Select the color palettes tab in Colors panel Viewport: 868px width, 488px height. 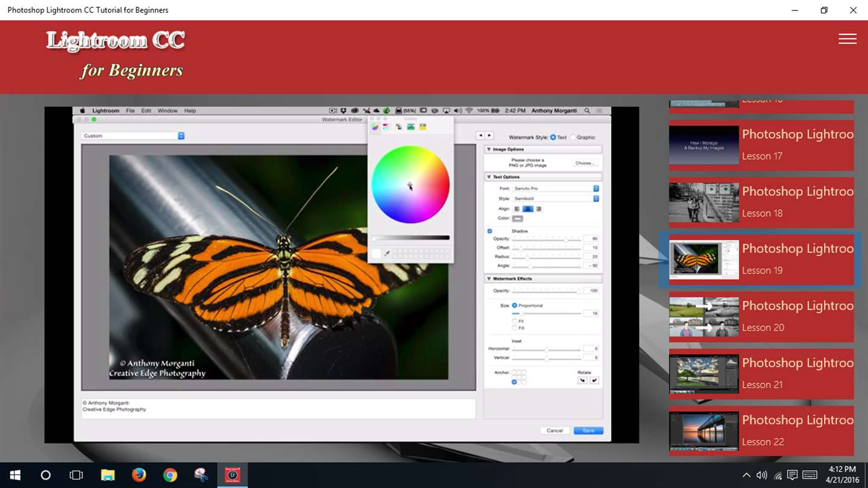point(398,127)
